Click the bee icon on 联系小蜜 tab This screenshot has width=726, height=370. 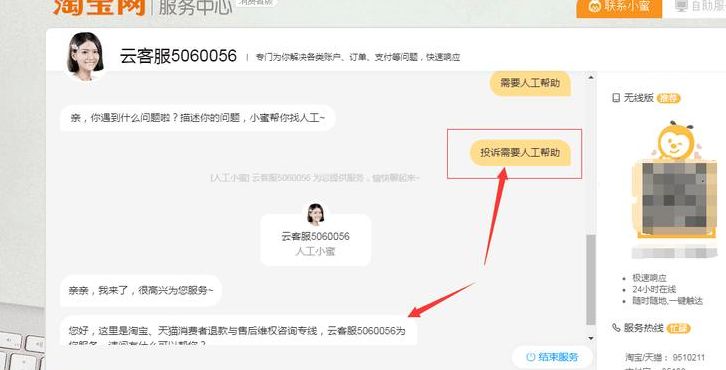pyautogui.click(x=594, y=6)
